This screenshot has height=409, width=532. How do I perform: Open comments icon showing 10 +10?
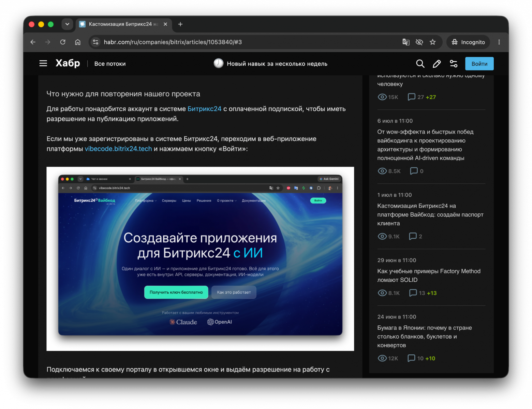(411, 358)
